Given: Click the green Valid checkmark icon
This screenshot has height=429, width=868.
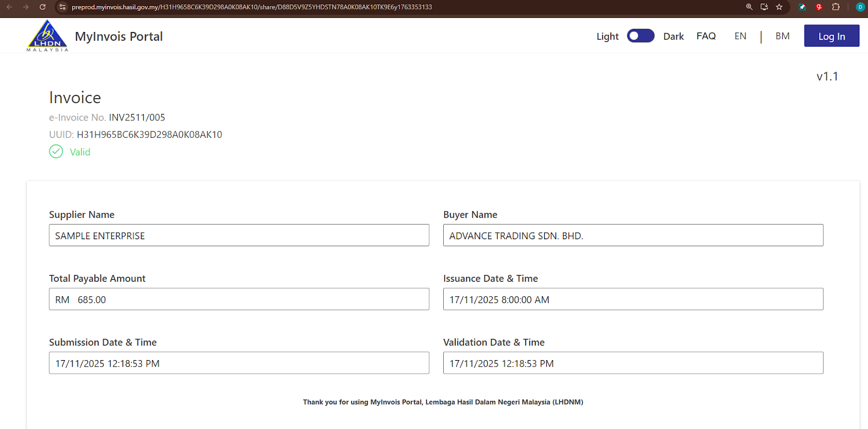Looking at the screenshot, I should pos(56,151).
